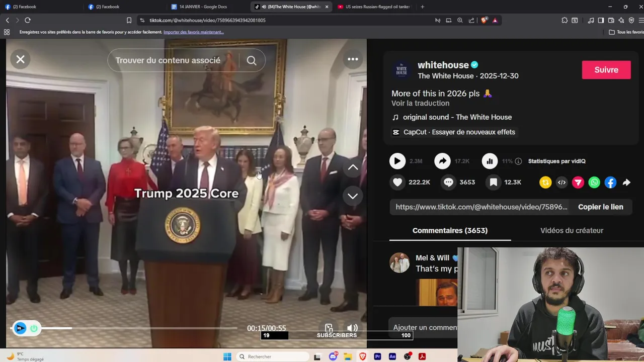The height and width of the screenshot is (362, 644).
Task: Click the tiktok.com URL in the address bar
Action: click(x=207, y=20)
